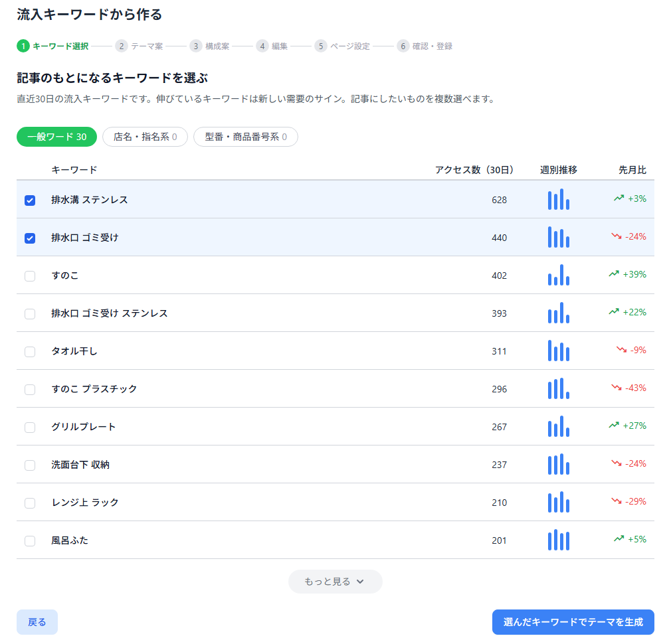
Task: Go to step 4 編集
Action: point(272,46)
